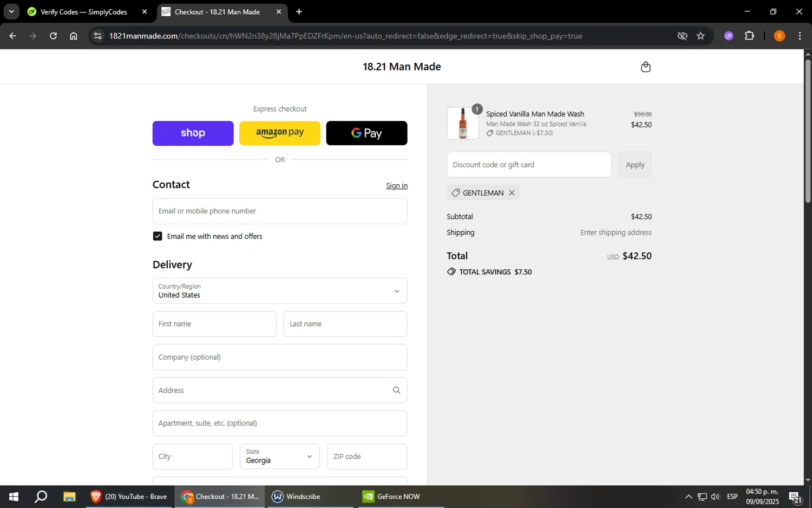
Task: Focus the First name field
Action: pos(214,324)
